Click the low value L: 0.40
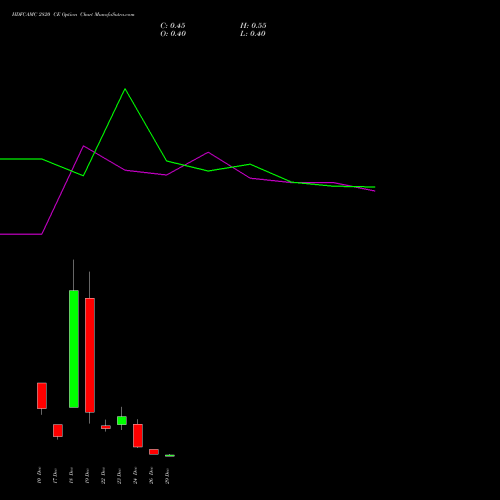The height and width of the screenshot is (500, 500). (x=253, y=34)
